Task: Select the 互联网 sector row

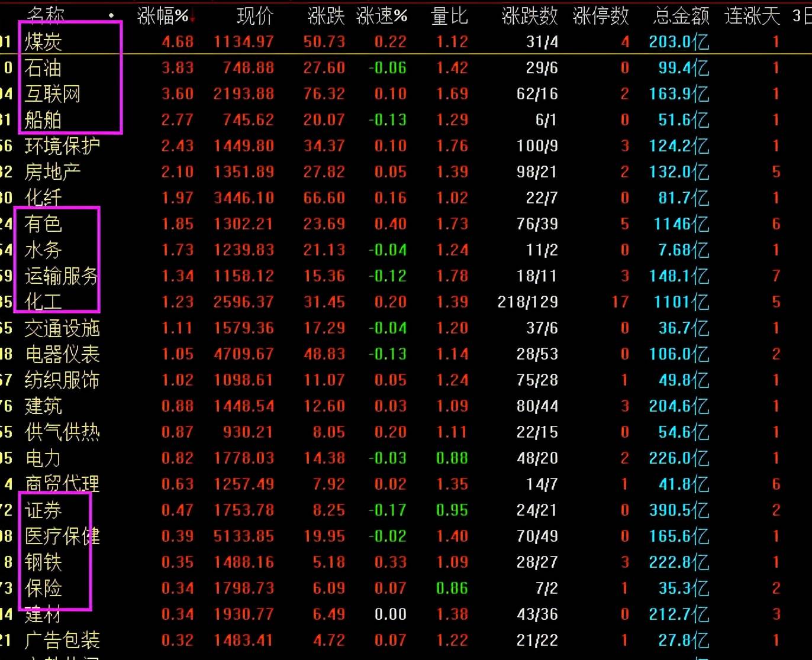Action: pos(406,94)
